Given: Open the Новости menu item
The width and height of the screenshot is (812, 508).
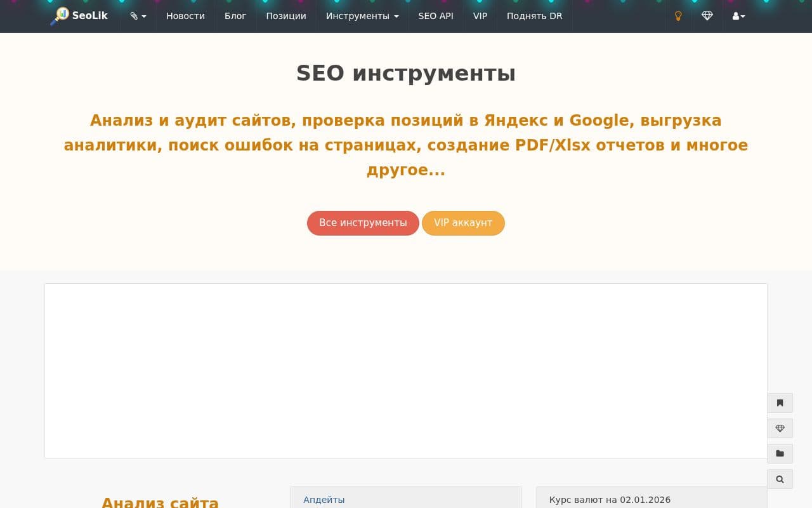Looking at the screenshot, I should (x=185, y=16).
